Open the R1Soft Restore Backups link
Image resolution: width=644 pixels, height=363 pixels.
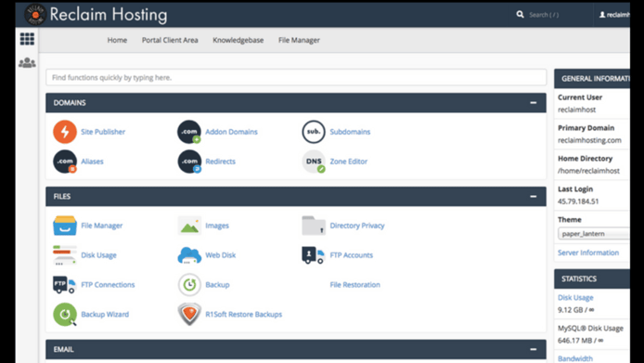(x=243, y=314)
